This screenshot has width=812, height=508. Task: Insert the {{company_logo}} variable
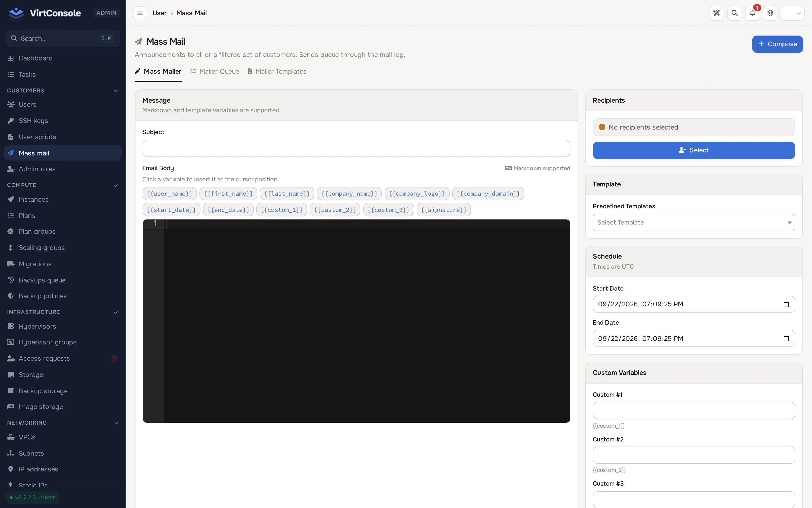pyautogui.click(x=417, y=194)
